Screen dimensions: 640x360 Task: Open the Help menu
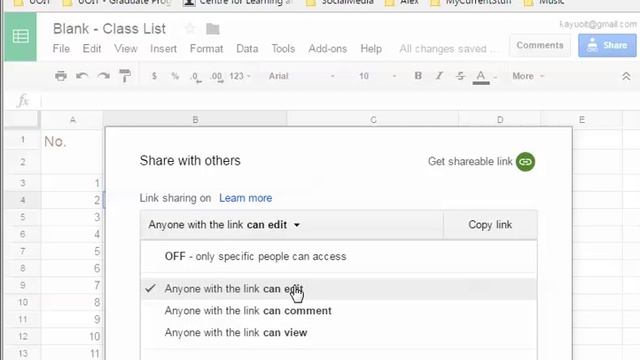point(371,49)
